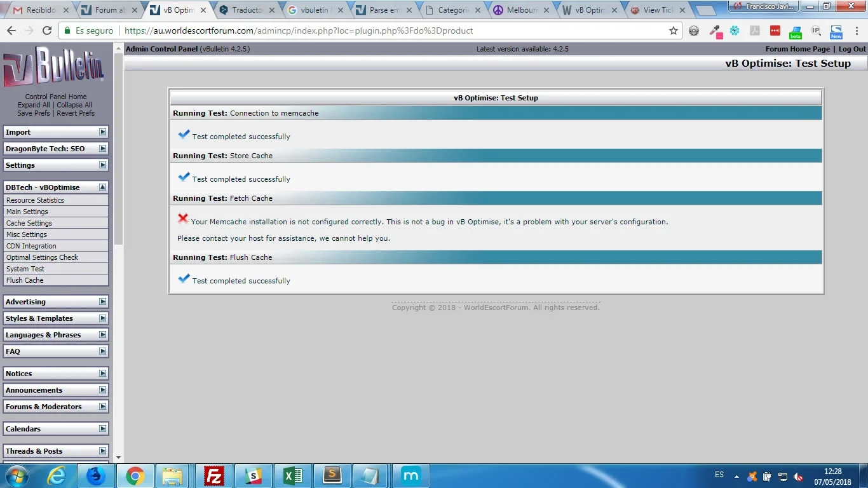Viewport: 868px width, 488px height.
Task: Open the Chrome three-dot menu
Action: [x=856, y=30]
